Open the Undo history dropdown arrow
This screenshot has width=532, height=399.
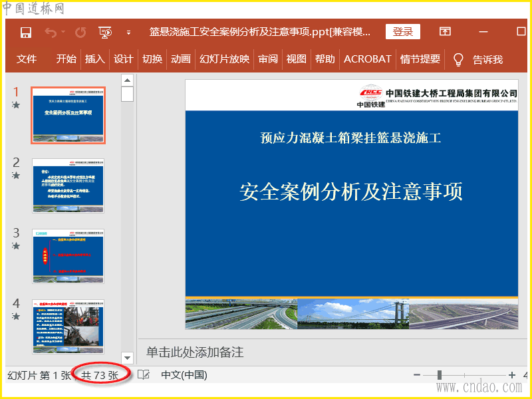coord(63,32)
